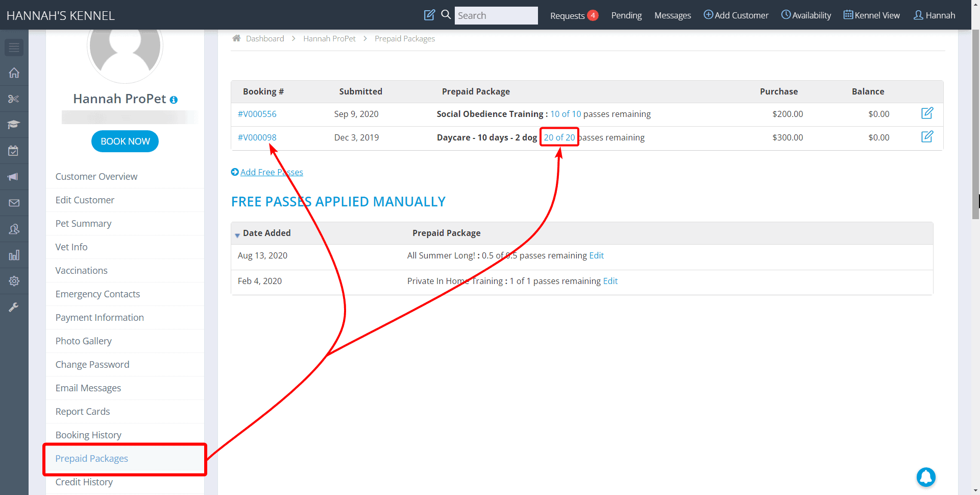This screenshot has width=980, height=495.
Task: Open the Hannah user menu
Action: pos(934,15)
